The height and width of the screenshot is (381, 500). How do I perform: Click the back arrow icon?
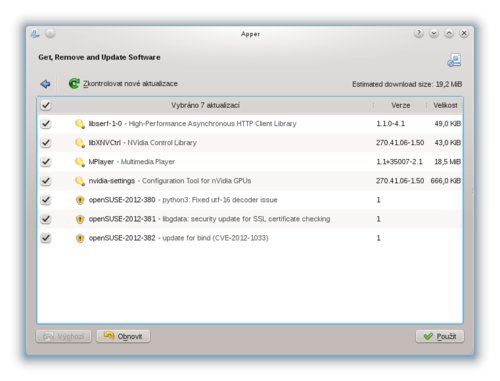pos(45,84)
